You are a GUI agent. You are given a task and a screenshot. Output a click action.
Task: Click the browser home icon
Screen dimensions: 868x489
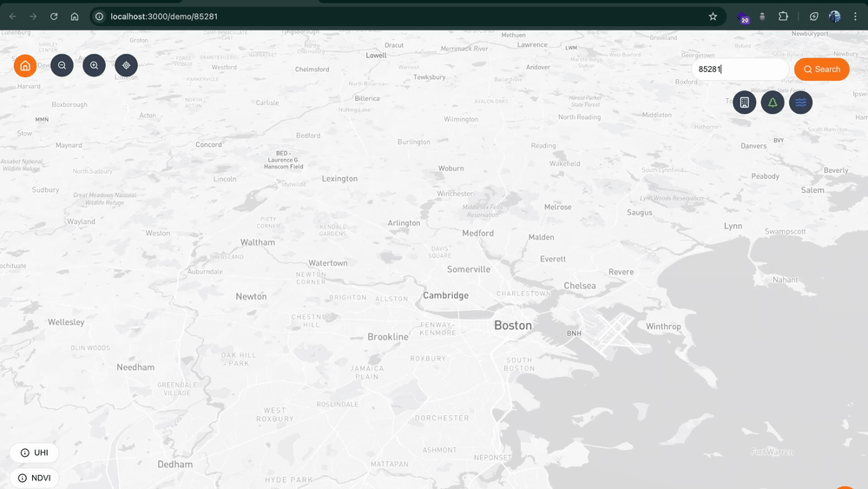click(75, 17)
